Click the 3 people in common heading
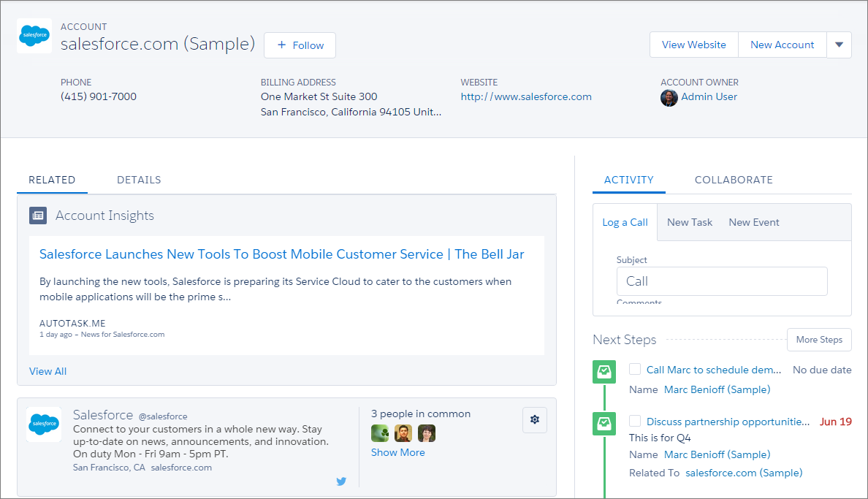 pyautogui.click(x=421, y=414)
